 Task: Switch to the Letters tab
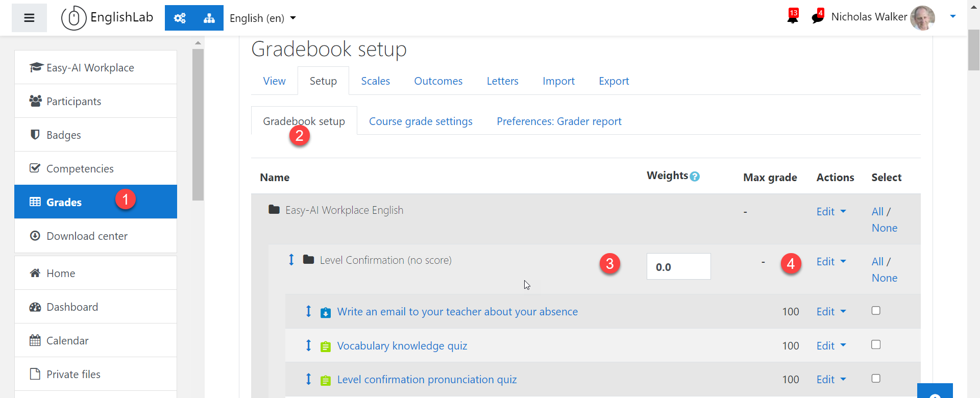click(x=502, y=81)
